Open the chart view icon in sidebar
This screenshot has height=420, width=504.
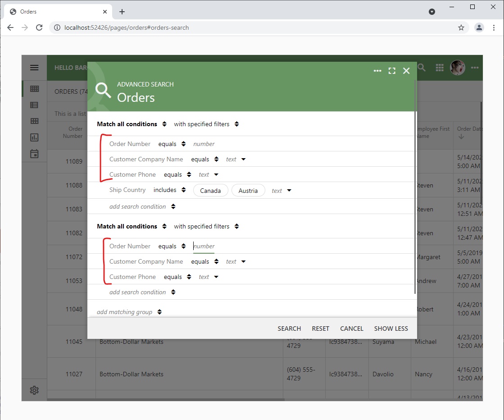pyautogui.click(x=34, y=137)
